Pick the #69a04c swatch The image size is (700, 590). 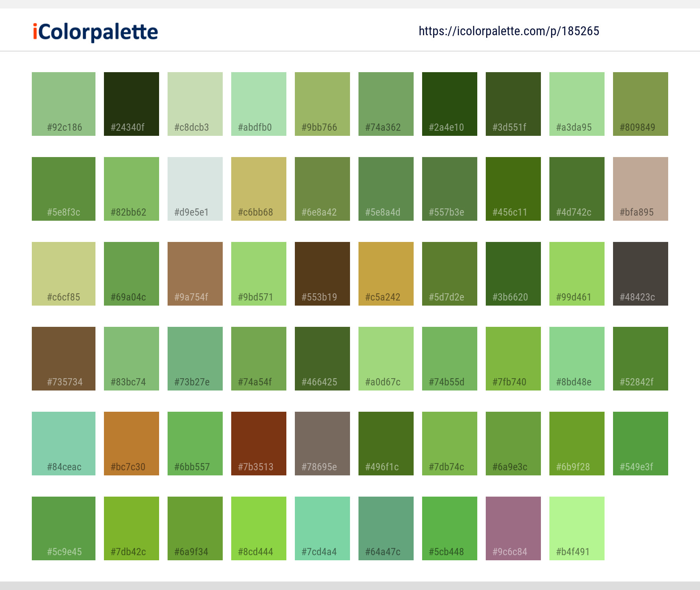(132, 274)
